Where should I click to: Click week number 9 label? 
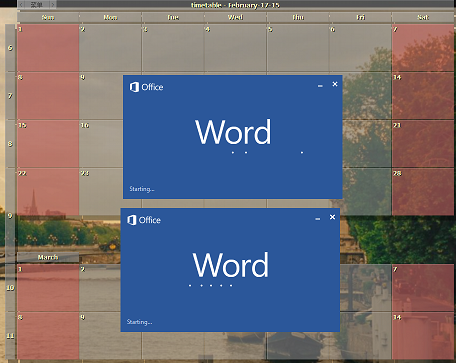[10, 216]
